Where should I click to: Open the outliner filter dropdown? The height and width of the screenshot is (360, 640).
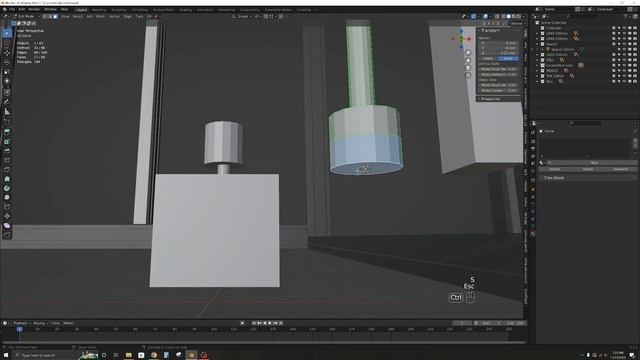[627, 16]
